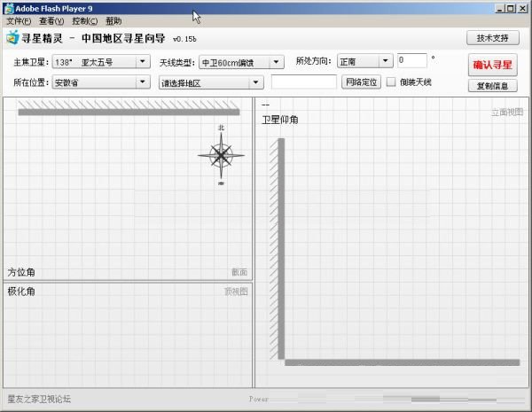The height and width of the screenshot is (412, 532).
Task: Expand the 天线类型 antenna type dropdown
Action: (241, 62)
